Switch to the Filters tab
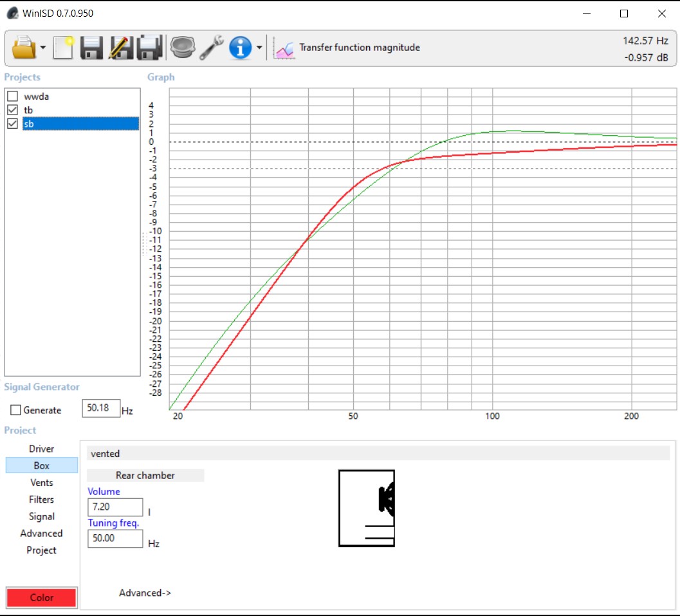This screenshot has width=680, height=616. point(42,499)
